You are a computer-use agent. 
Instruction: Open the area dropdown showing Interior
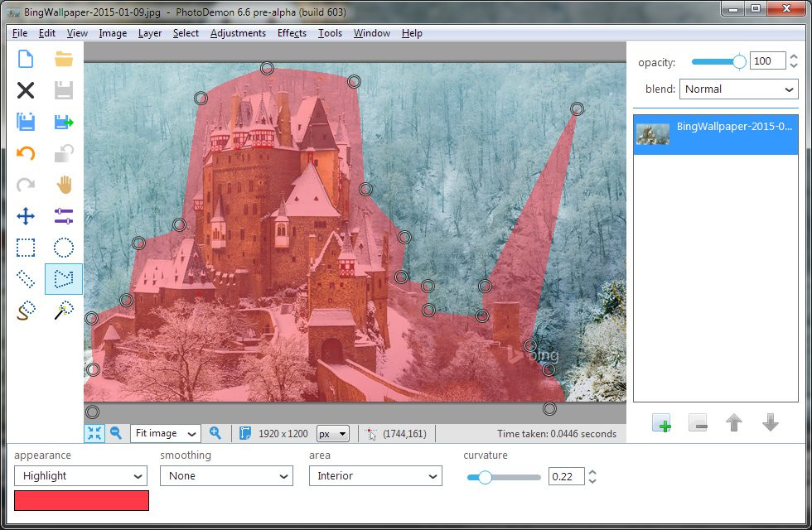(x=375, y=476)
